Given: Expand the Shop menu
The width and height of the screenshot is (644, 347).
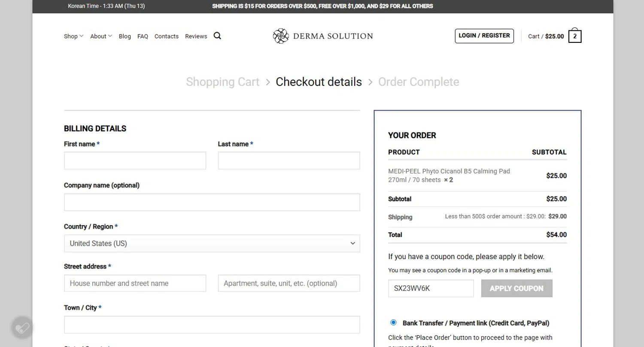Looking at the screenshot, I should 74,36.
